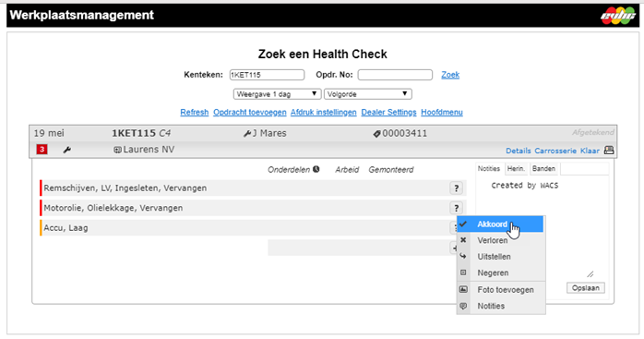Click the question mark for Remschijven row
644x339 pixels.
click(457, 188)
